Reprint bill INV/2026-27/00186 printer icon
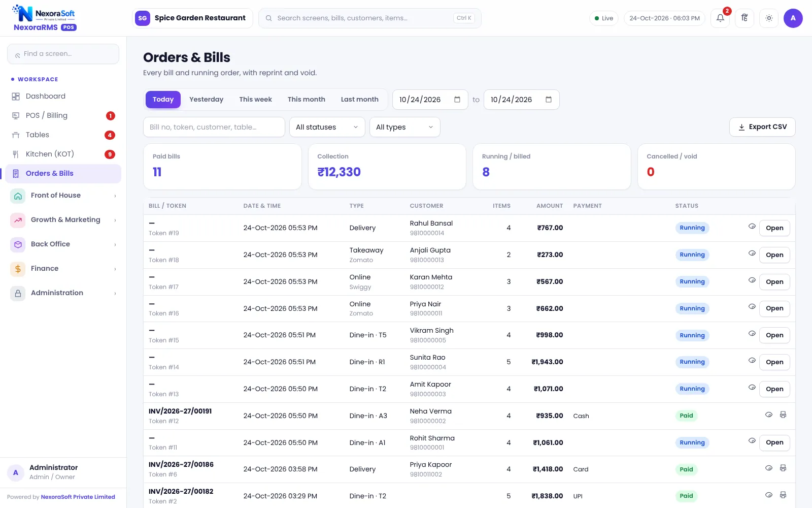 783,468
